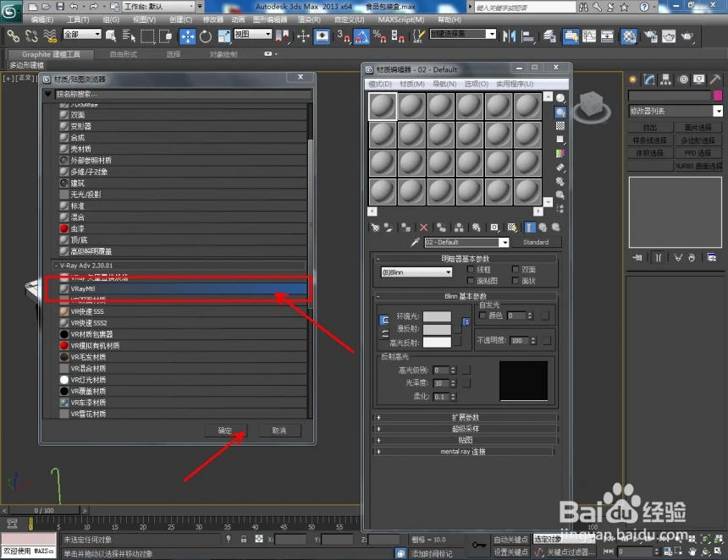Click the 按名称搜索 search field
Image resolution: width=728 pixels, height=560 pixels.
pos(183,94)
